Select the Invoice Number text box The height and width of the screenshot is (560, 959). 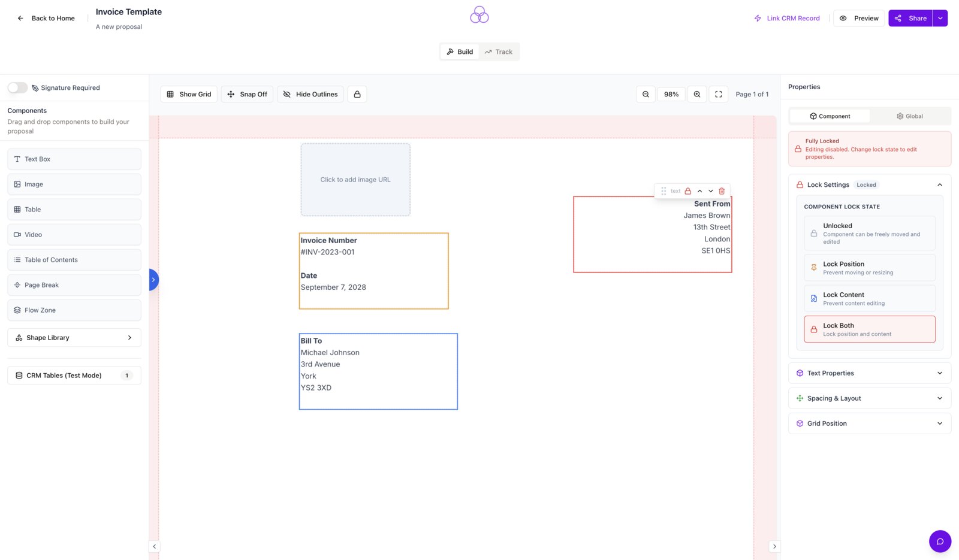(x=374, y=271)
